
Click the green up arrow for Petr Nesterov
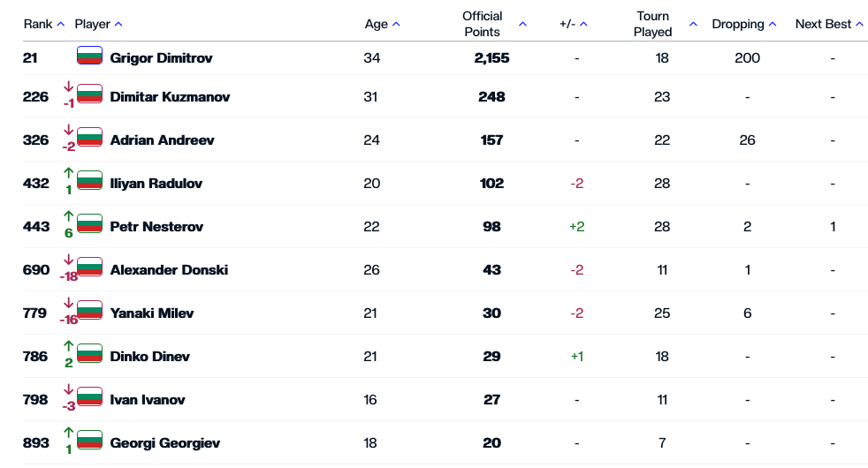[x=68, y=215]
